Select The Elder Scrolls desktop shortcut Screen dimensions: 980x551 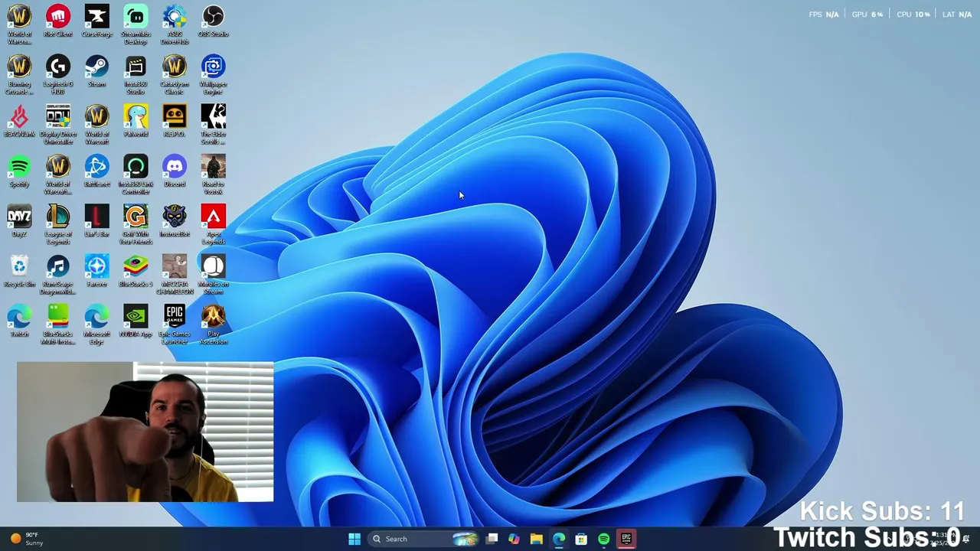click(x=213, y=125)
